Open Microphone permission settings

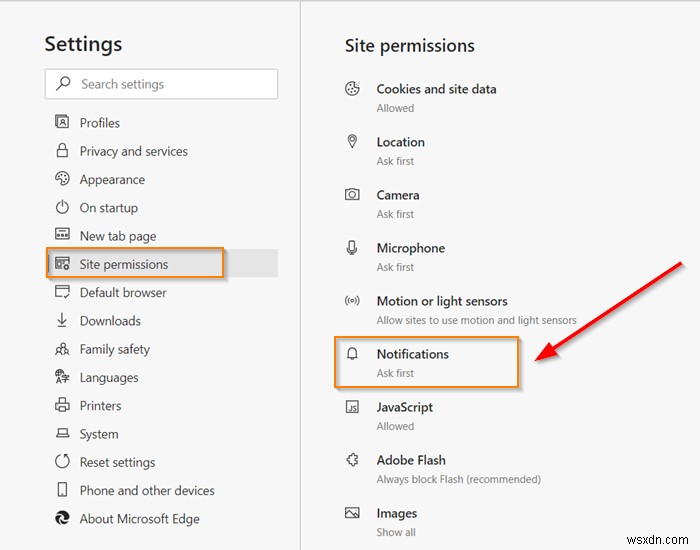[411, 248]
